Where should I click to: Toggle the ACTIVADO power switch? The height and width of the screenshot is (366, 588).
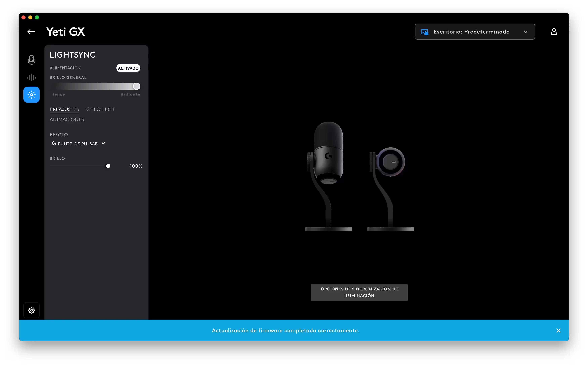click(128, 68)
